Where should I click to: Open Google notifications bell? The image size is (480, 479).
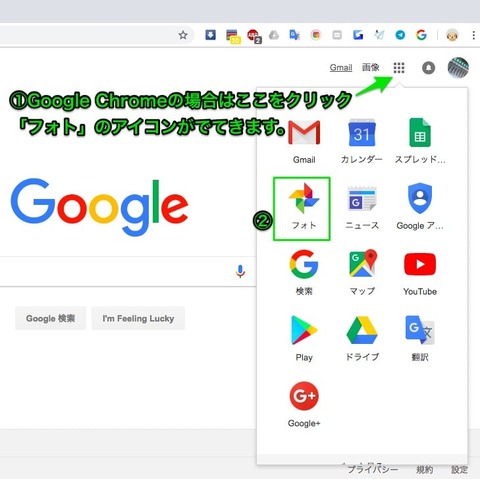point(428,68)
